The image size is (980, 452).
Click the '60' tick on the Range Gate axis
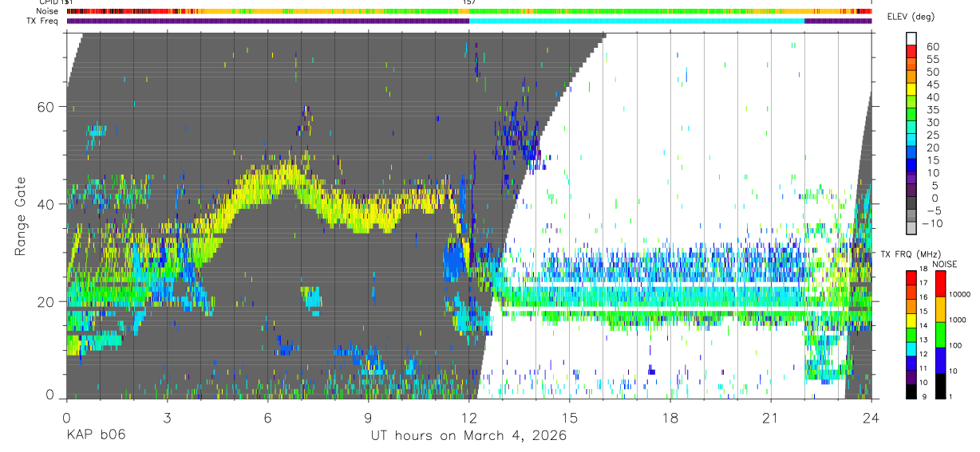(x=46, y=106)
